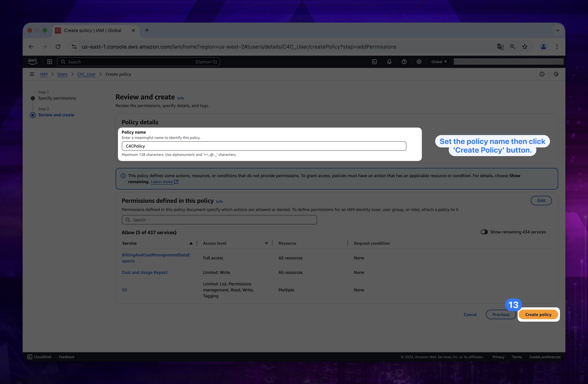Image resolution: width=588 pixels, height=384 pixels.
Task: Click the AWS console search field
Action: click(x=139, y=62)
